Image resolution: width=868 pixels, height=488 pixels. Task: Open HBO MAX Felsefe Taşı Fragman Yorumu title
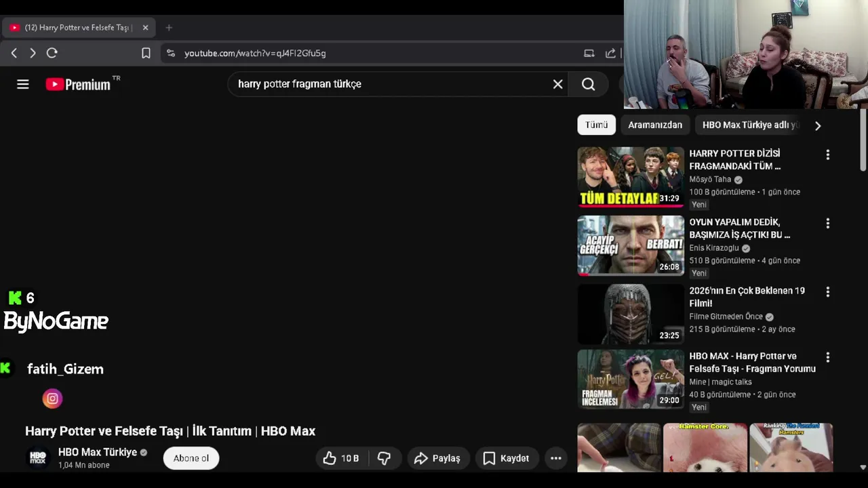[752, 362]
